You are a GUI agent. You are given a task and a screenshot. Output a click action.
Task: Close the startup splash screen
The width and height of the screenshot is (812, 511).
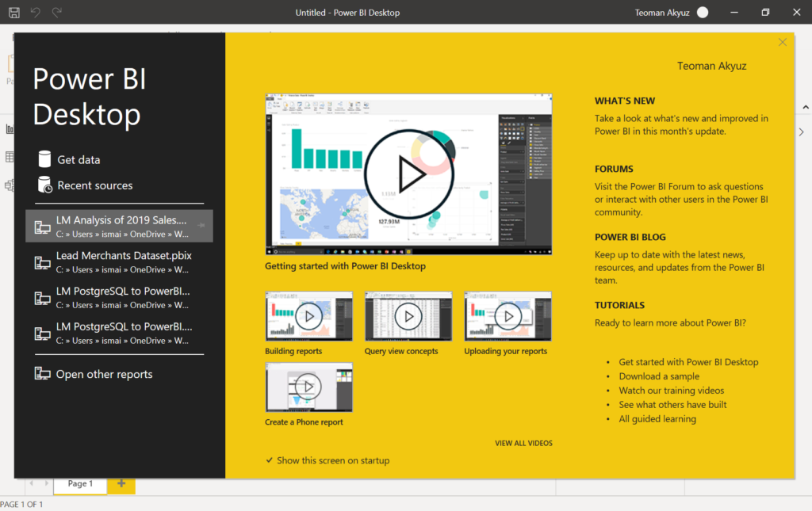(x=783, y=42)
